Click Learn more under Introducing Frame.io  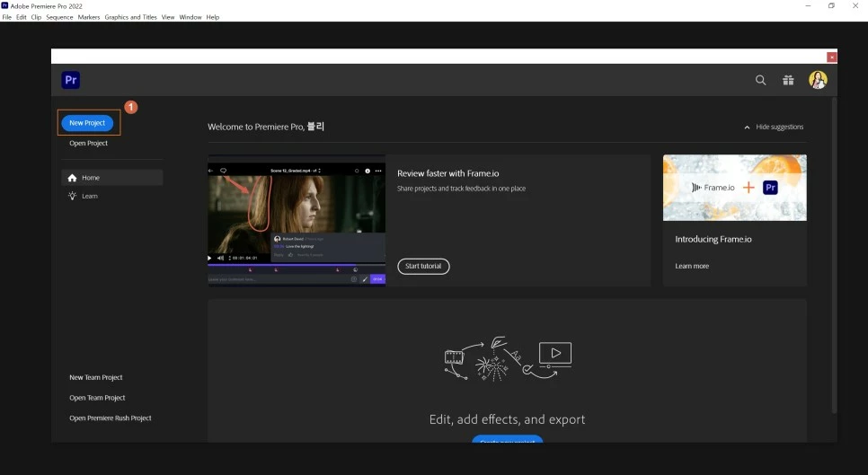pos(692,266)
